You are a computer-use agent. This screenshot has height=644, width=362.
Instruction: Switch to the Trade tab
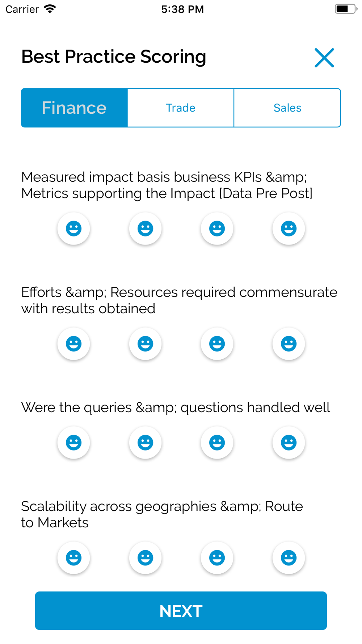click(181, 108)
